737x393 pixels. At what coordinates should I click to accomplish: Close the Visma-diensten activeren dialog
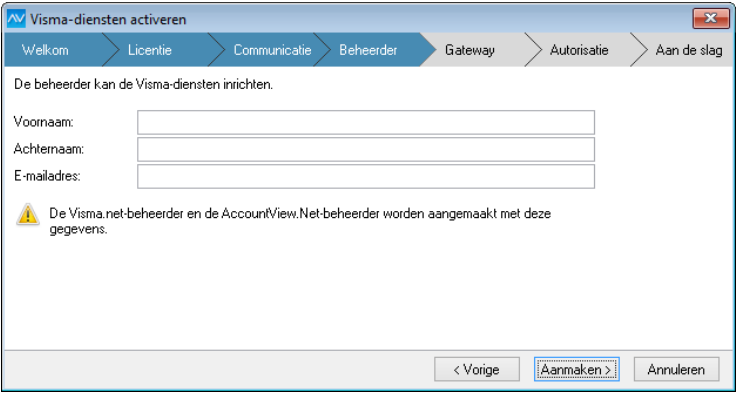click(711, 19)
